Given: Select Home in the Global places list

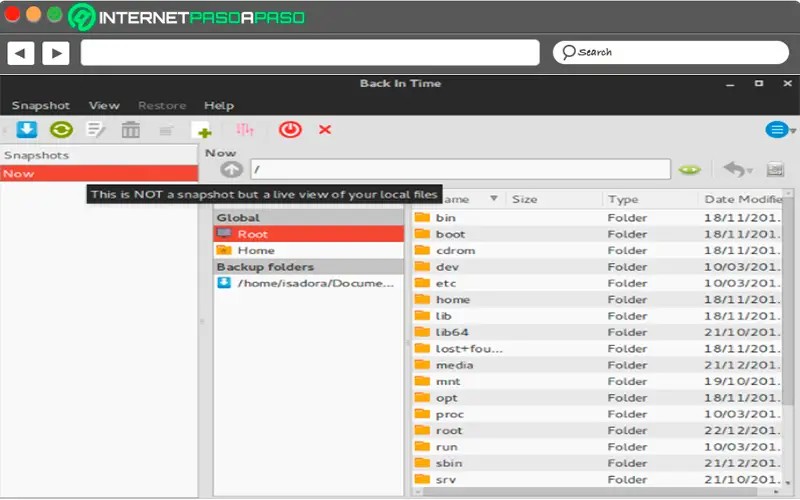Looking at the screenshot, I should point(308,251).
